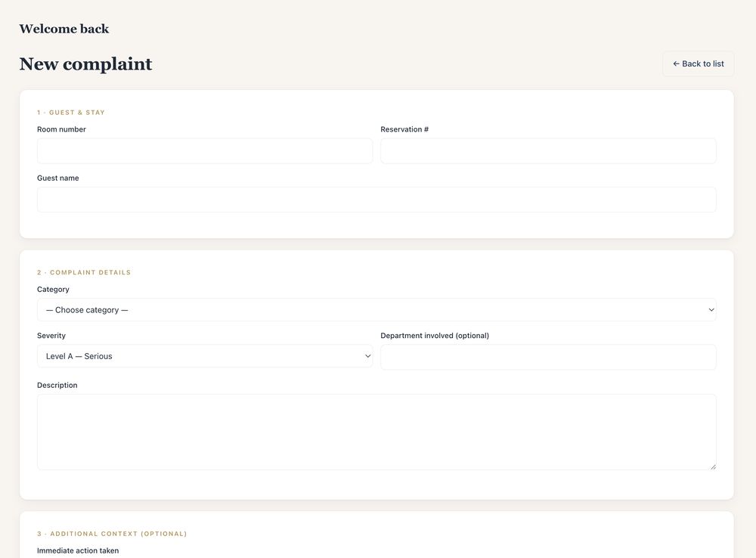The width and height of the screenshot is (756, 558).
Task: Click the Room number label
Action: click(x=61, y=129)
